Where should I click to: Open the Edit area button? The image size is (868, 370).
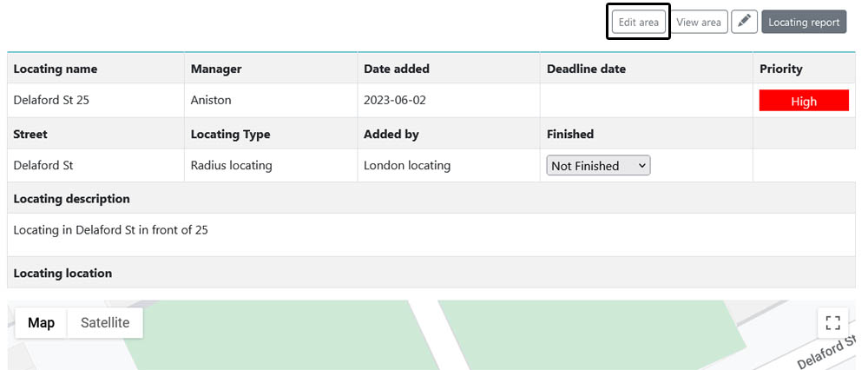coord(638,23)
